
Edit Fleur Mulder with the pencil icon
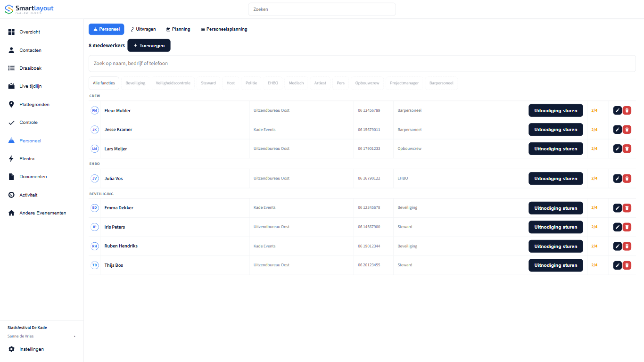coord(617,110)
